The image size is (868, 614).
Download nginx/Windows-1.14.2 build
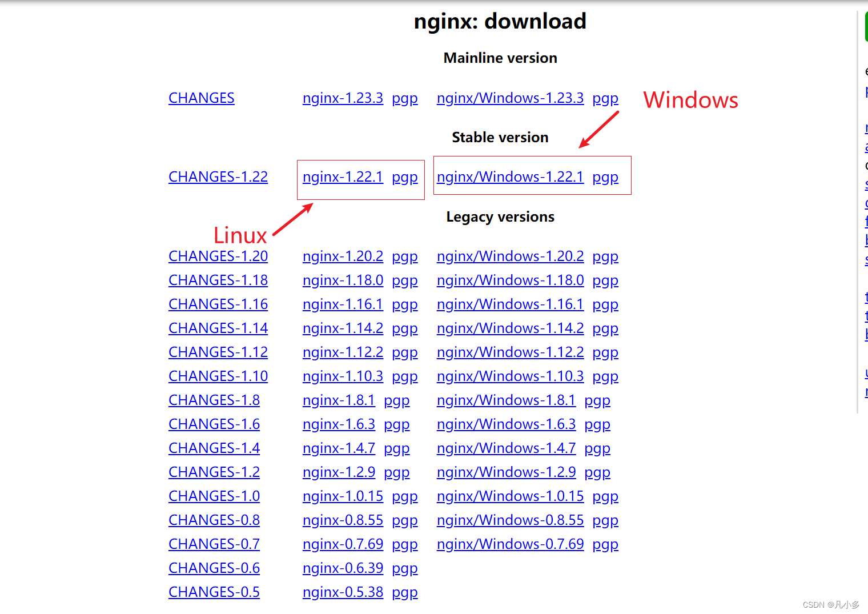(x=510, y=328)
